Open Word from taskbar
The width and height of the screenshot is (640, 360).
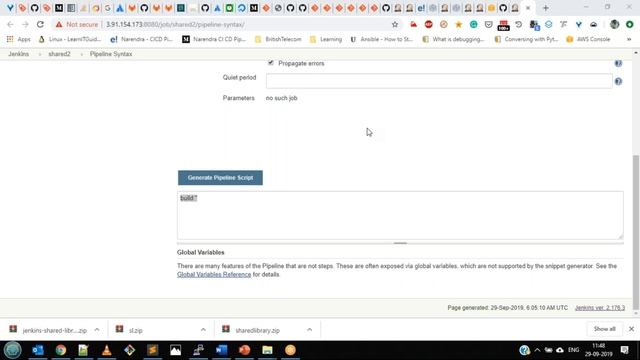221,350
